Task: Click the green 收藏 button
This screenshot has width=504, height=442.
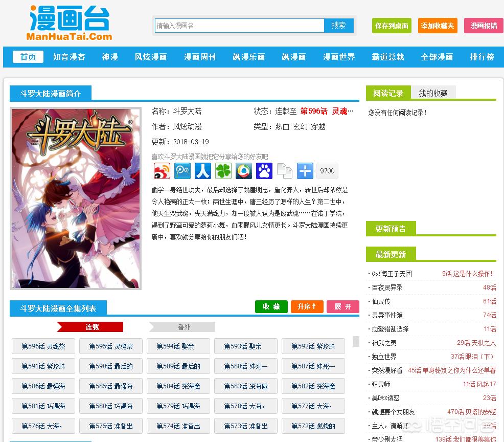Action: [x=271, y=306]
